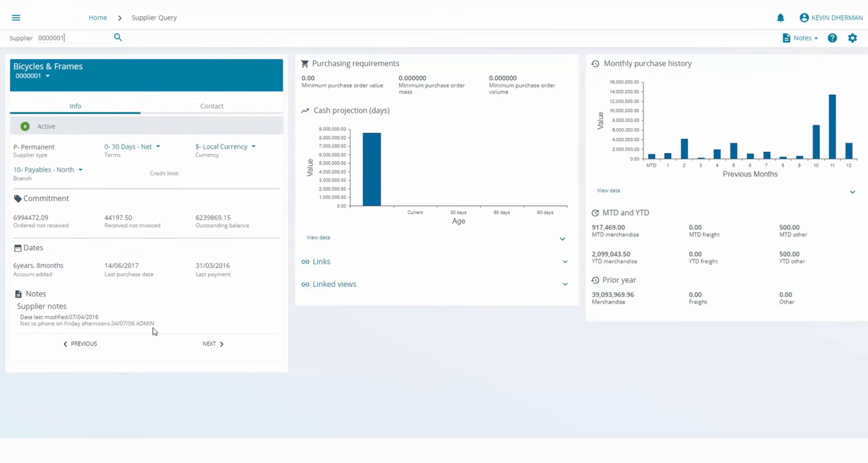
Task: Click the Bicycles & Frames supplier name
Action: click(48, 66)
